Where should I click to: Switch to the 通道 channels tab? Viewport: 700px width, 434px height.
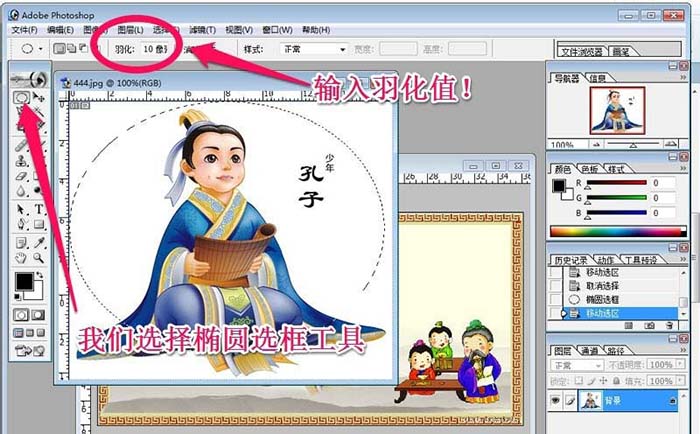click(x=589, y=351)
